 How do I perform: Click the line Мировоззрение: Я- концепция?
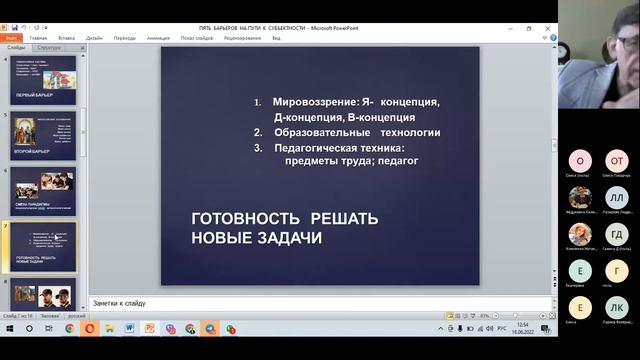(356, 102)
